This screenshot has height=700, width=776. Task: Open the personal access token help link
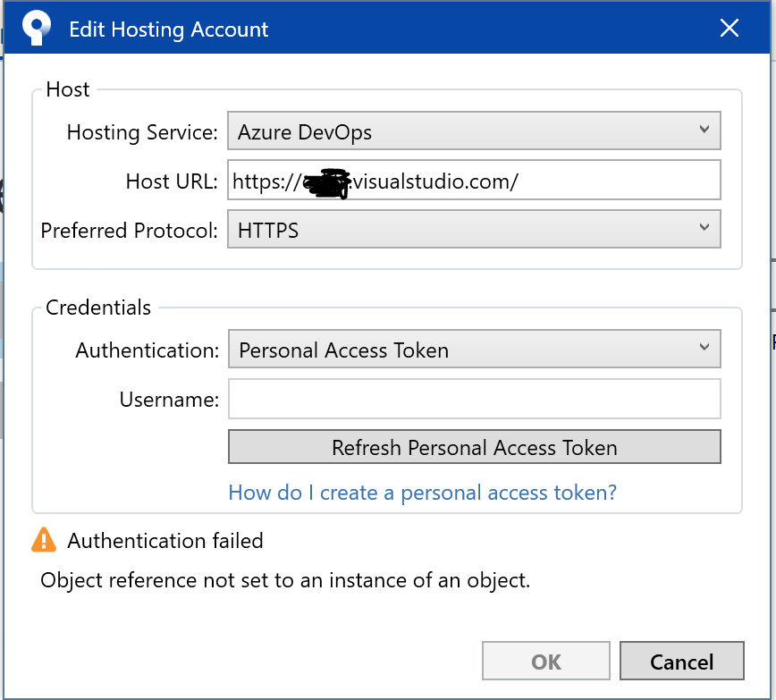pos(423,493)
